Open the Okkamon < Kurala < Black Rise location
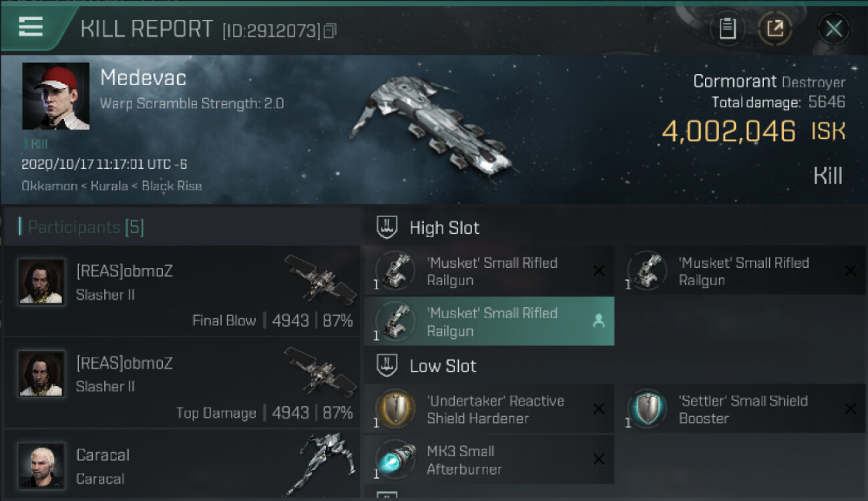This screenshot has height=501, width=868. (112, 186)
